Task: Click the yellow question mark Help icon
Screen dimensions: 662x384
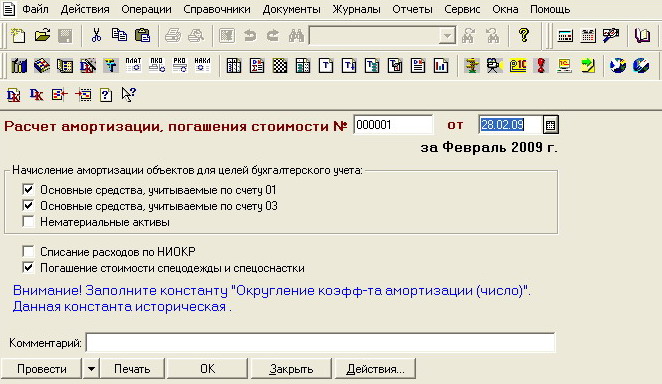Action: pos(524,35)
